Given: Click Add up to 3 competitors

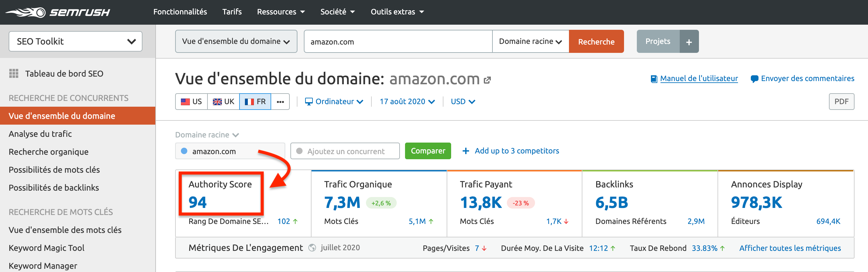Looking at the screenshot, I should point(516,151).
